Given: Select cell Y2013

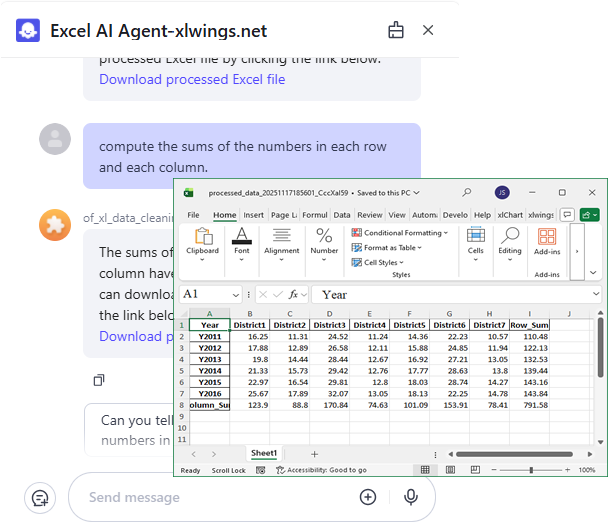Looking at the screenshot, I should click(x=210, y=359).
